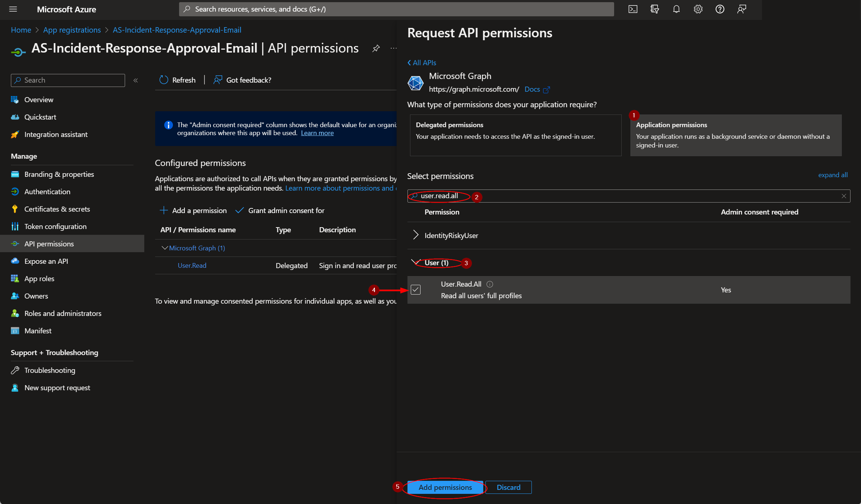
Task: Go back to All APIs
Action: tap(422, 63)
